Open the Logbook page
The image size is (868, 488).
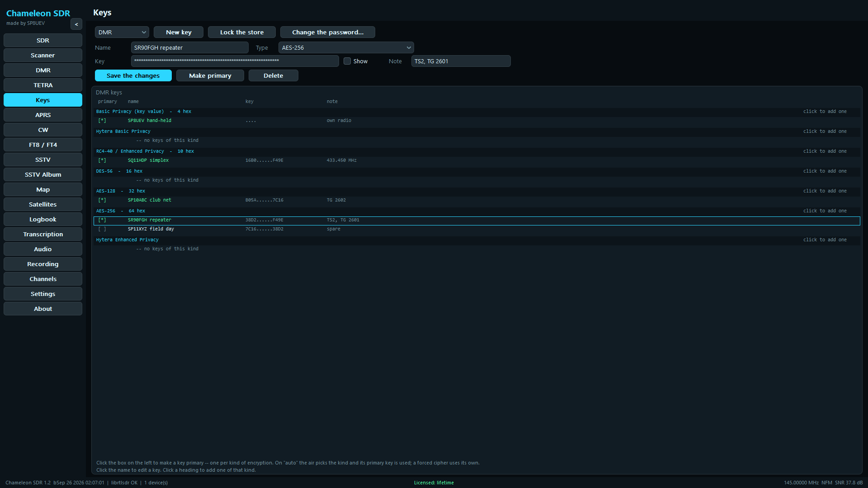click(43, 219)
